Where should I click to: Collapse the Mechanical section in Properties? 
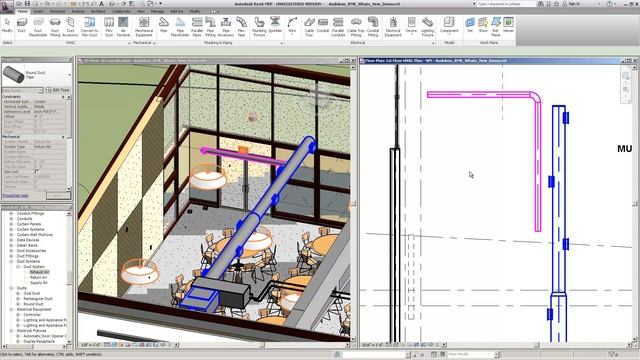(63, 137)
